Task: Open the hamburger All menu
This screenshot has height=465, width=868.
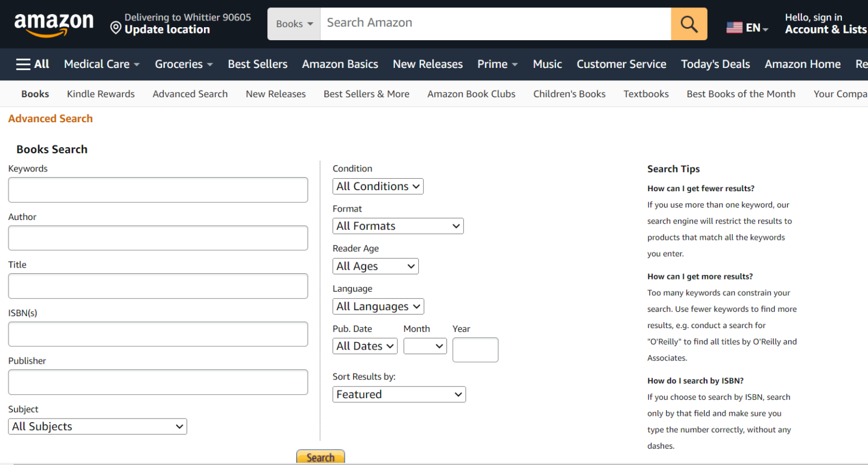Action: [32, 64]
